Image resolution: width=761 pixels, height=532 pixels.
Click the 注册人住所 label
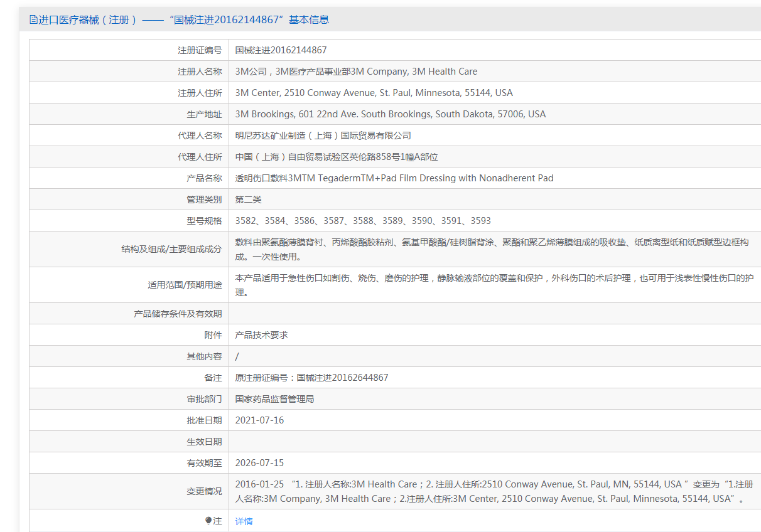point(200,93)
